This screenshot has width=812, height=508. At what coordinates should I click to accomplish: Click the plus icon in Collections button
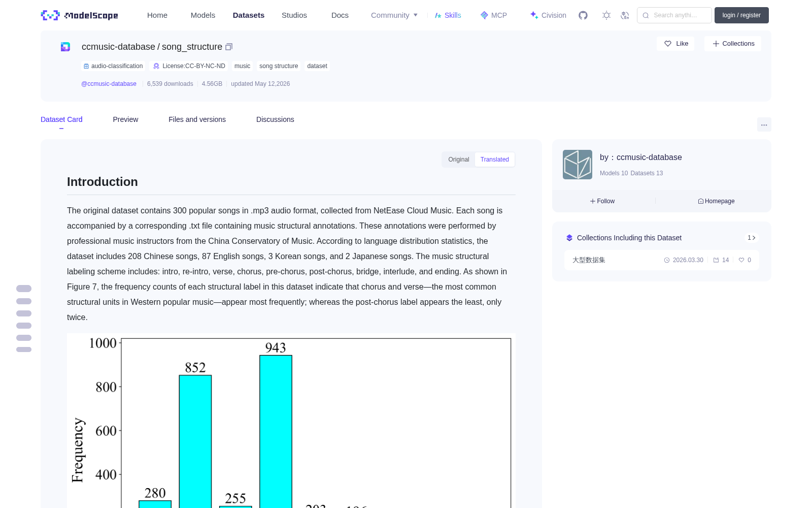coord(716,44)
